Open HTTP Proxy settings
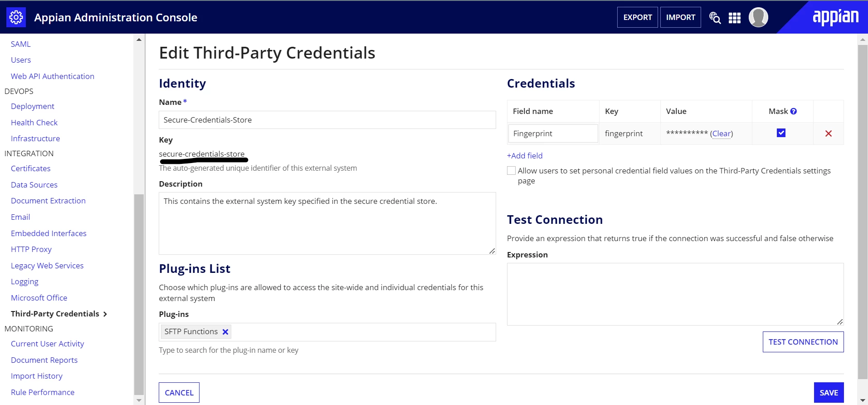 pyautogui.click(x=31, y=249)
